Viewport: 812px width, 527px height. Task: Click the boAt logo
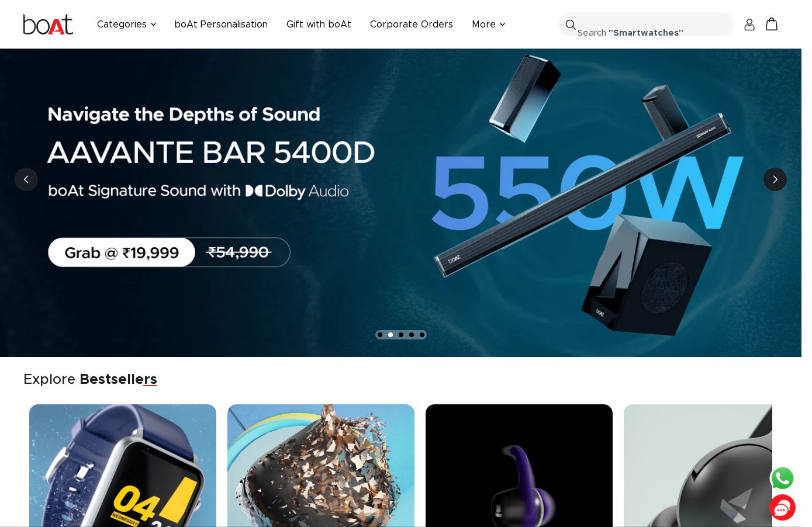[48, 24]
